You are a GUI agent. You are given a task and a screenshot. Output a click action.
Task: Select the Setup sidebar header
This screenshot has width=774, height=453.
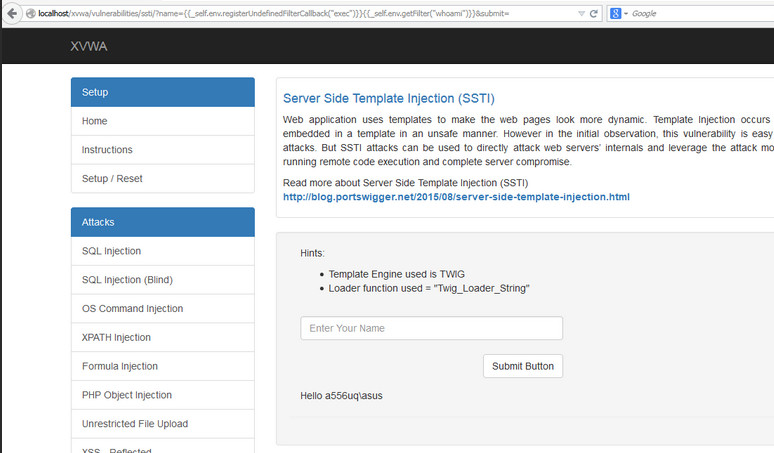[x=163, y=92]
